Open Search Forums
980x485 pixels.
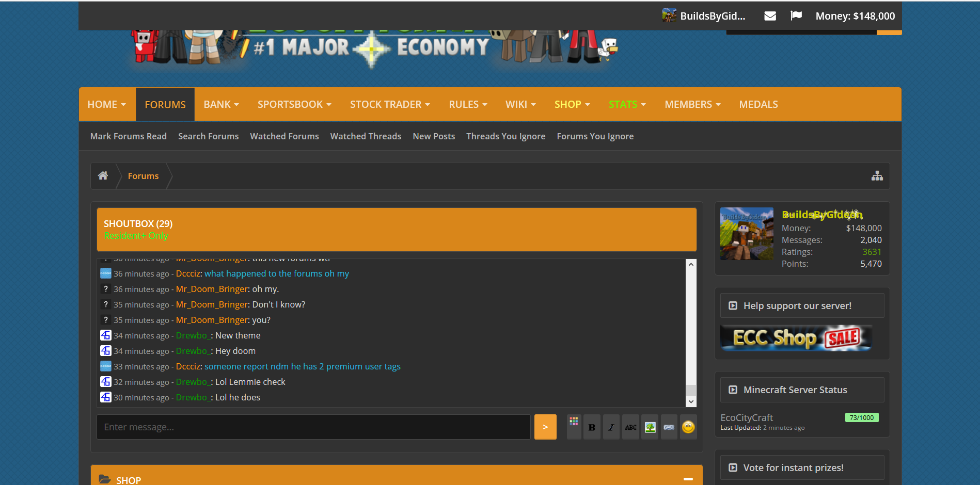point(209,136)
